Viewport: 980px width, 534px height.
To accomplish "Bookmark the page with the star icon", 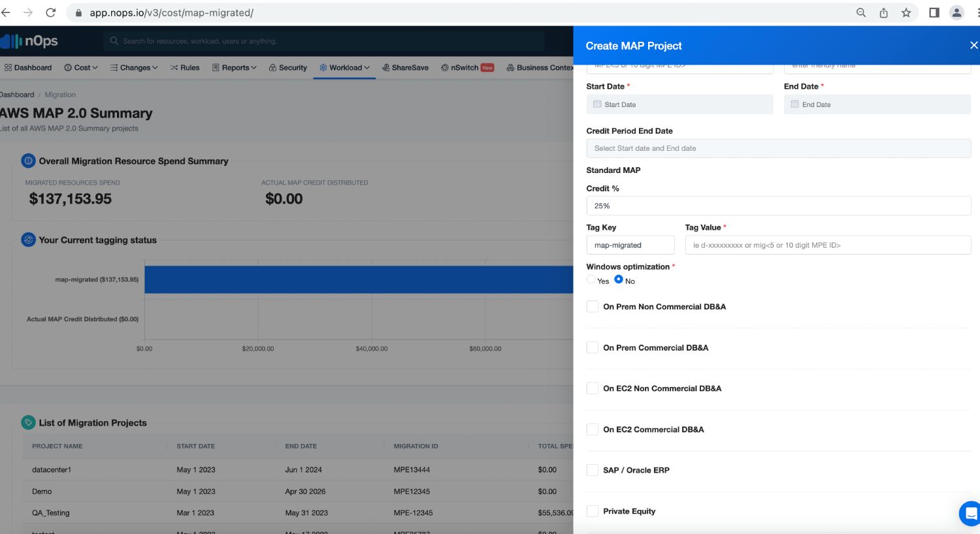I will coord(906,12).
